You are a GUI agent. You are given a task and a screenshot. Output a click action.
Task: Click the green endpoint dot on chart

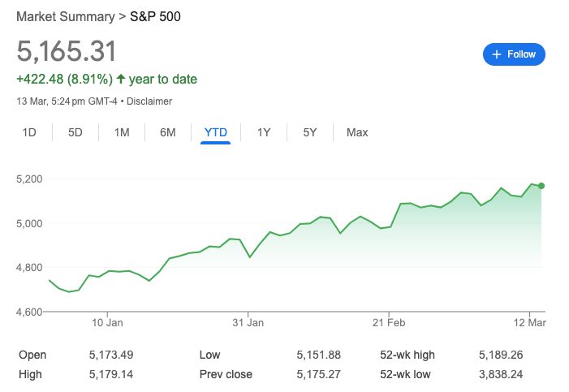[x=541, y=186]
